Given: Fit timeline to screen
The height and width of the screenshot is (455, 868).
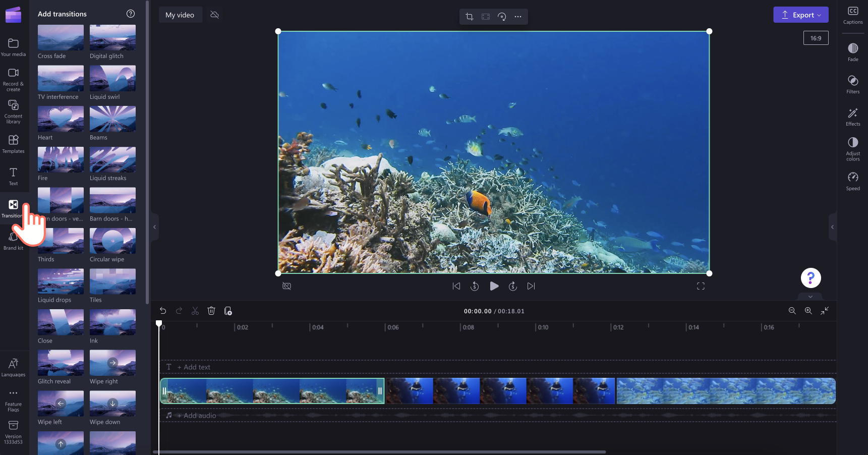Looking at the screenshot, I should click(x=825, y=311).
